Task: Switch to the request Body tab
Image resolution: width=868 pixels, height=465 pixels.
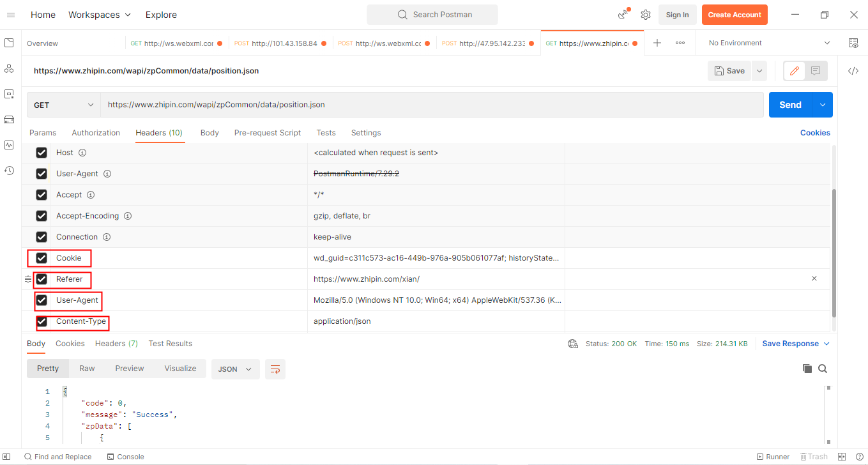Action: (x=209, y=133)
